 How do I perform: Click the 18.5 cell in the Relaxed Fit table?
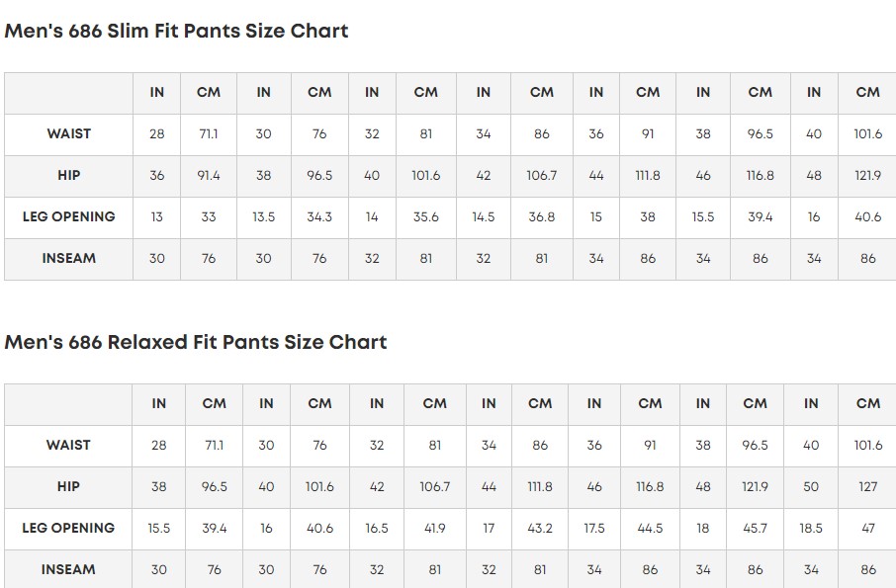click(811, 528)
